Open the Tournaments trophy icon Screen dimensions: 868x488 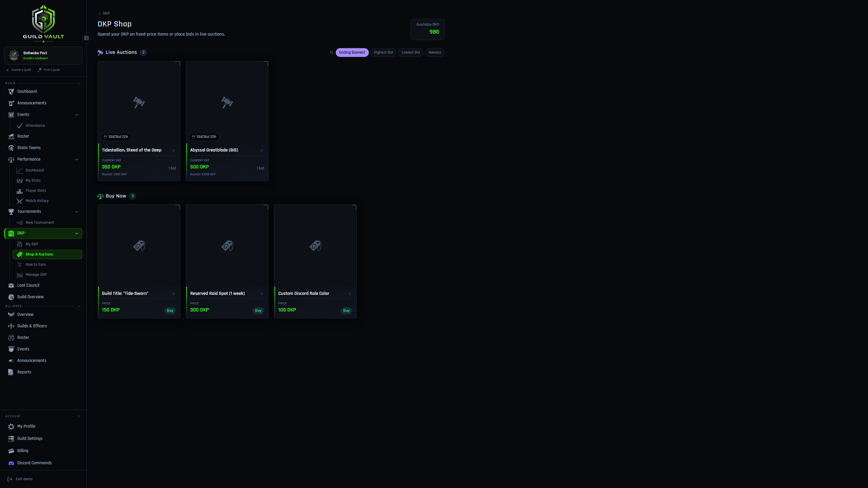11,211
